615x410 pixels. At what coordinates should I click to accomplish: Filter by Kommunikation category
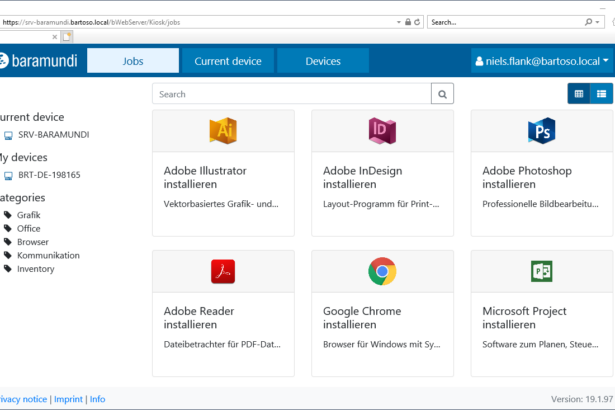[48, 255]
